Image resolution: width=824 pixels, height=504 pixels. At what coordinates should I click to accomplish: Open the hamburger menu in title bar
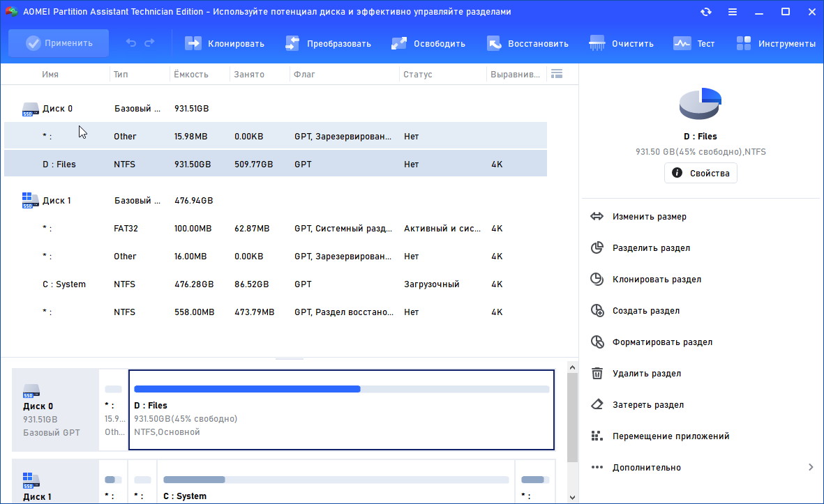(732, 12)
